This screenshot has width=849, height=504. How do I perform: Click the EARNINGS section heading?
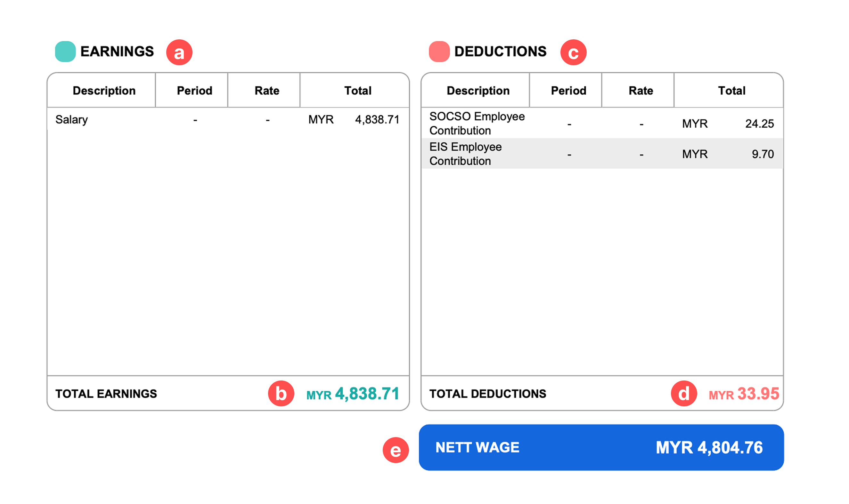[x=117, y=52]
